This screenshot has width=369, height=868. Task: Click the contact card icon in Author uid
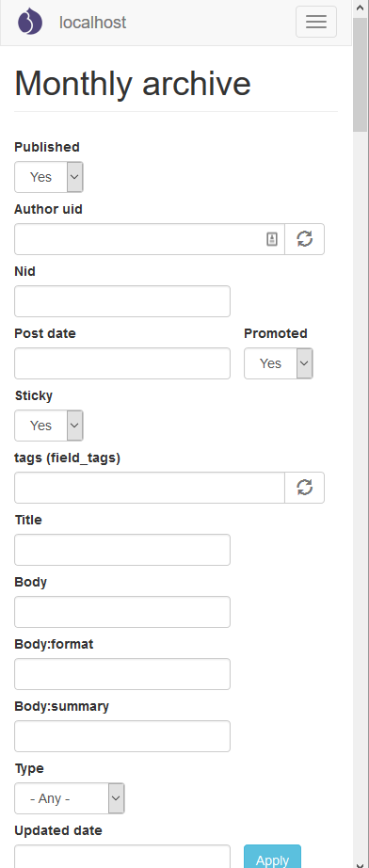(272, 239)
